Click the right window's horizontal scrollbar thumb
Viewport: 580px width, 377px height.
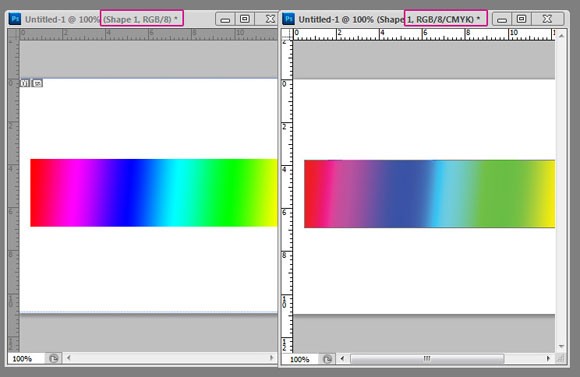427,359
